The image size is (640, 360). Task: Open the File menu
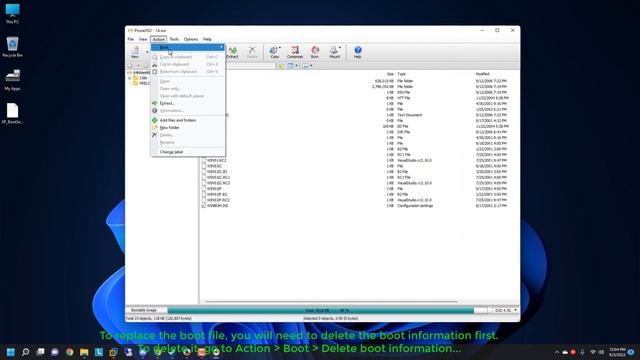[131, 39]
